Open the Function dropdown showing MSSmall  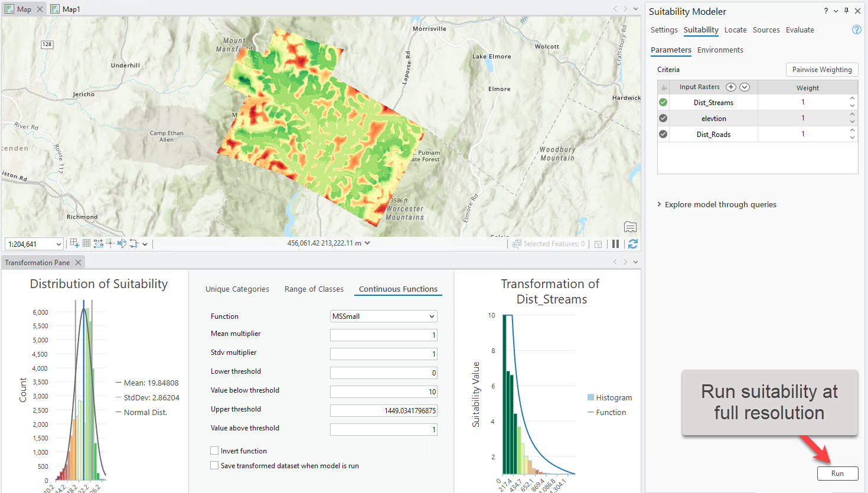pyautogui.click(x=384, y=316)
